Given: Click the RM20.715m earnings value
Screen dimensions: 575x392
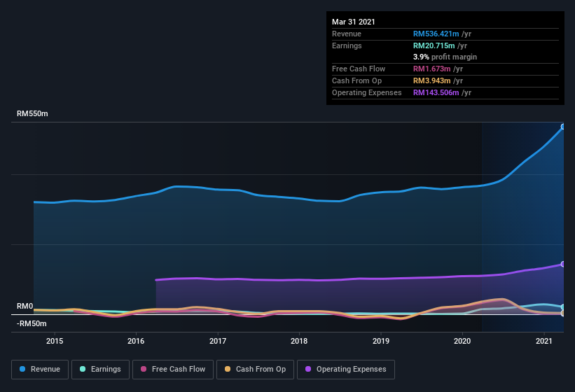Looking at the screenshot, I should [x=434, y=45].
